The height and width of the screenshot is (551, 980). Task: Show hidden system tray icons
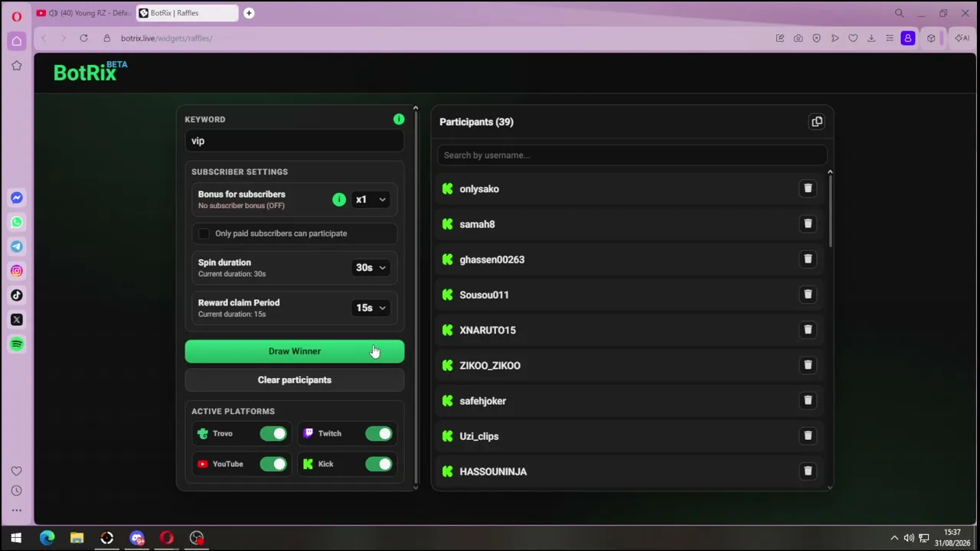point(893,538)
